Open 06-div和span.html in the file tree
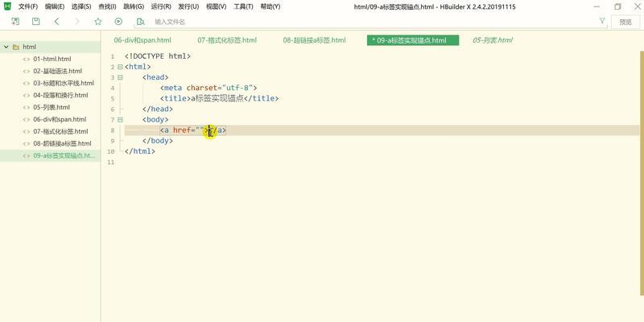This screenshot has height=322, width=644. pos(60,119)
